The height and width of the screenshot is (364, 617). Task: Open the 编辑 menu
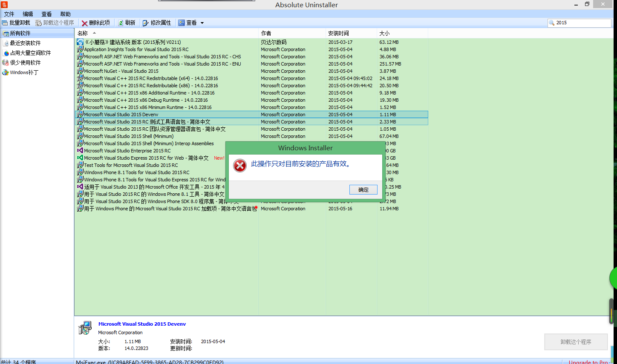click(28, 14)
